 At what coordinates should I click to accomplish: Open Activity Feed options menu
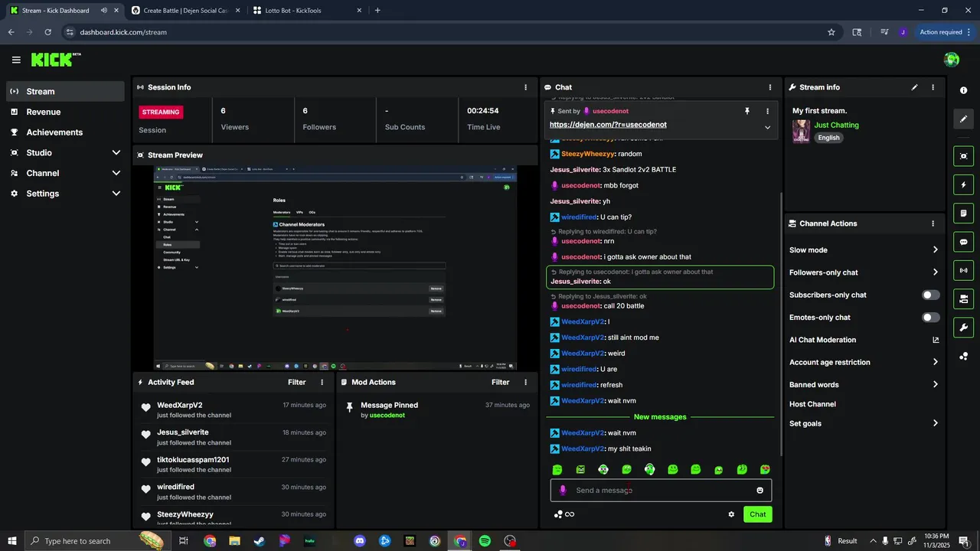(322, 382)
